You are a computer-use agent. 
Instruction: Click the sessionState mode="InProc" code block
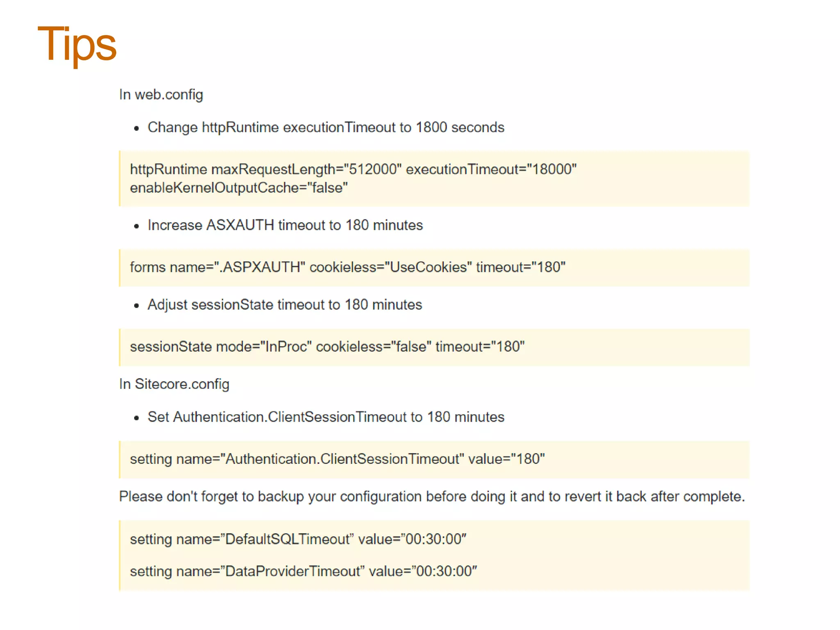click(x=434, y=347)
